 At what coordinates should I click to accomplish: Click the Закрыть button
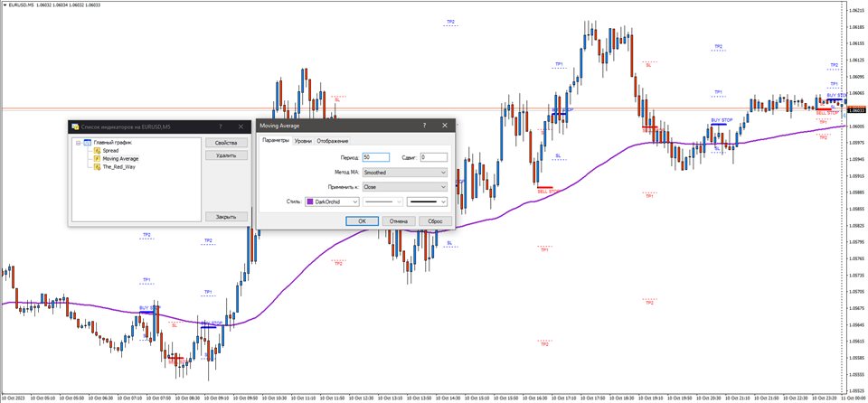226,217
